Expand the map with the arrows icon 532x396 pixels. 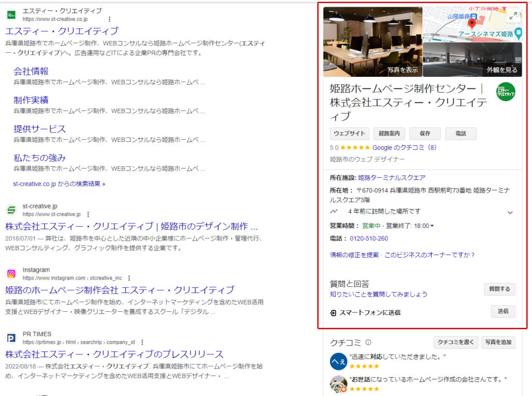(513, 16)
